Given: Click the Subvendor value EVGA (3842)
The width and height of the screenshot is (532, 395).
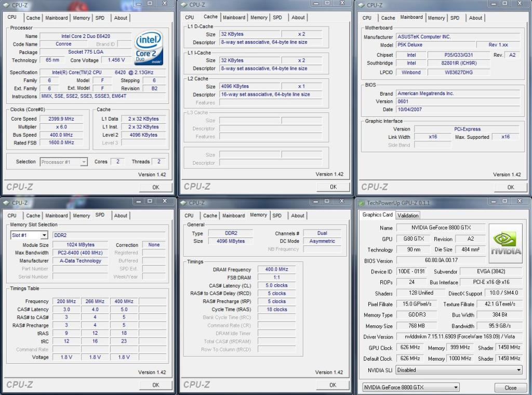Looking at the screenshot, I should [x=491, y=271].
